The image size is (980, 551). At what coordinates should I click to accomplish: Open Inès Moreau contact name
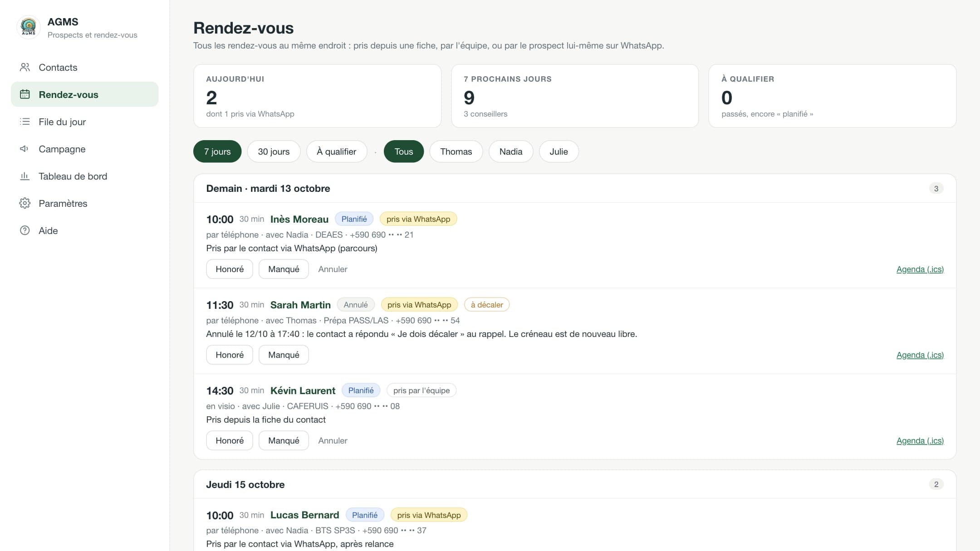(x=299, y=219)
